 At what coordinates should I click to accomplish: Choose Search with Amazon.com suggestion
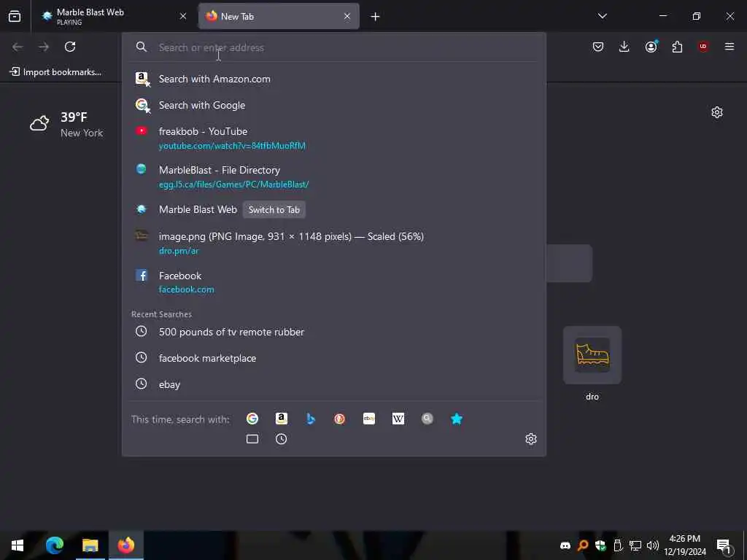pos(333,79)
